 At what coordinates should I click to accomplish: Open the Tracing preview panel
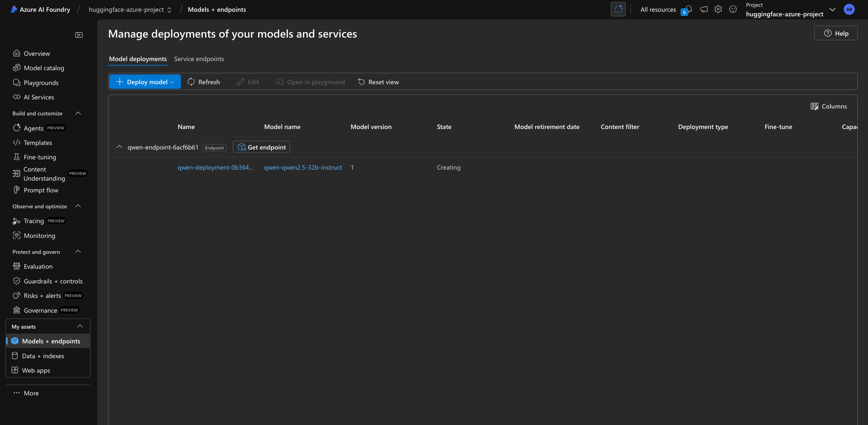(x=33, y=220)
